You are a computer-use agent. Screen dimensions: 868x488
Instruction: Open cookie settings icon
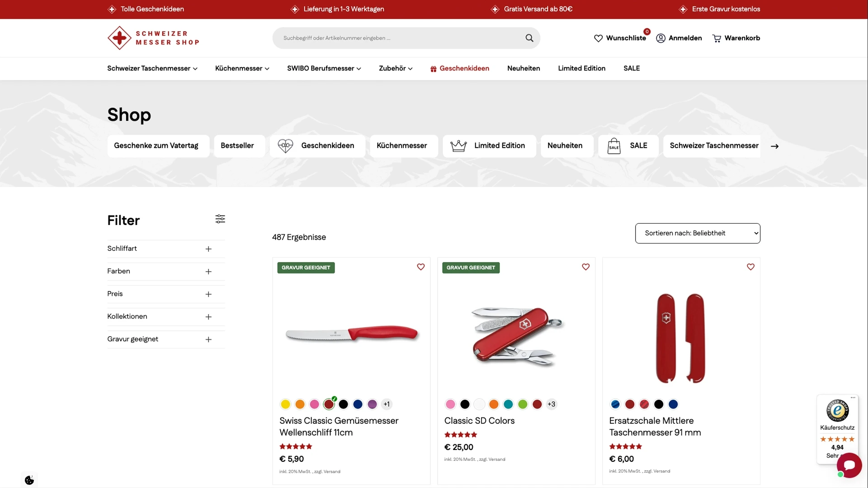29,480
